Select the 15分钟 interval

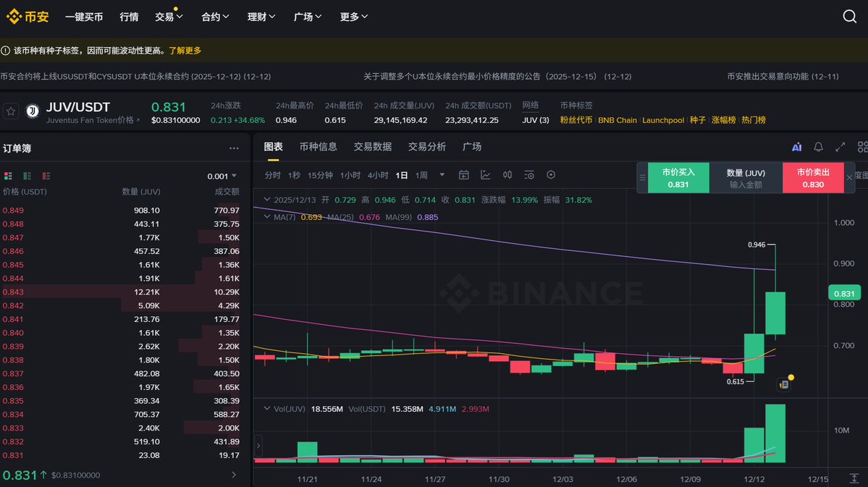tap(320, 175)
